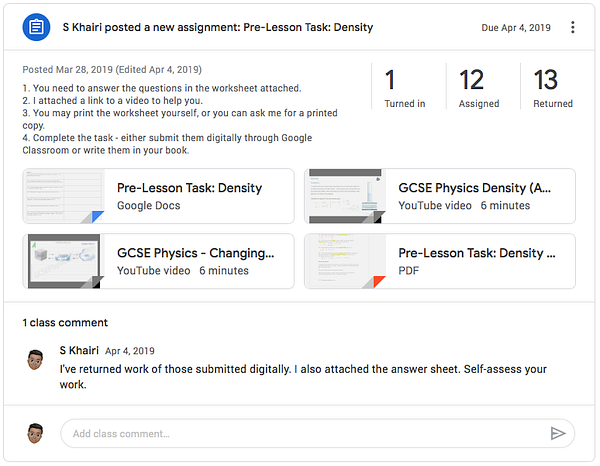View the 1 Turned in count
The height and width of the screenshot is (466, 600).
click(x=405, y=88)
